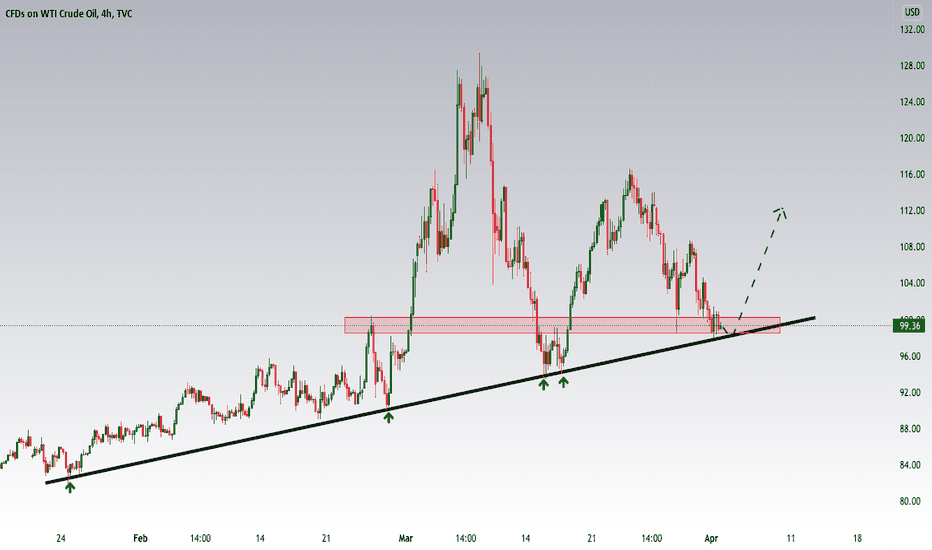Select the black ascending trendline drawing
The width and height of the screenshot is (932, 550).
tap(430, 400)
